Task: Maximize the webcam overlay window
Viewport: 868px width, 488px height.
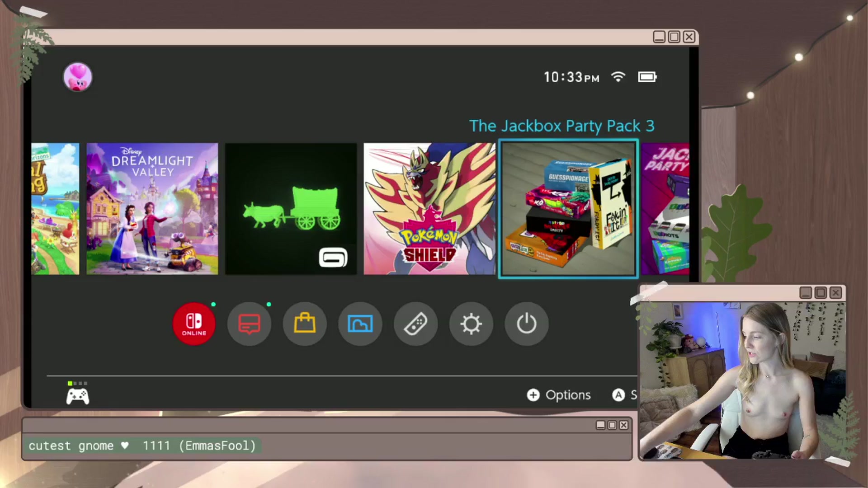Action: point(821,293)
